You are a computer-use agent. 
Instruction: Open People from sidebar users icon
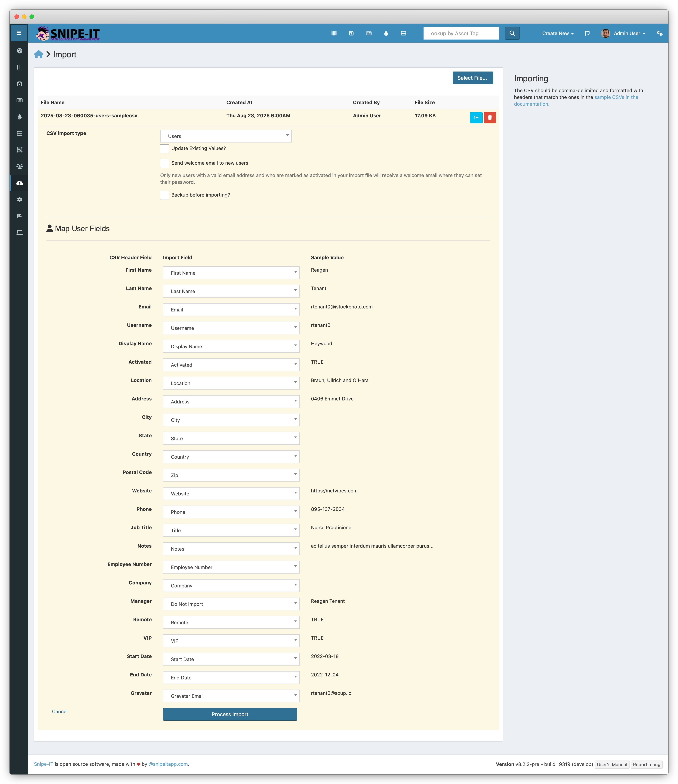[20, 167]
